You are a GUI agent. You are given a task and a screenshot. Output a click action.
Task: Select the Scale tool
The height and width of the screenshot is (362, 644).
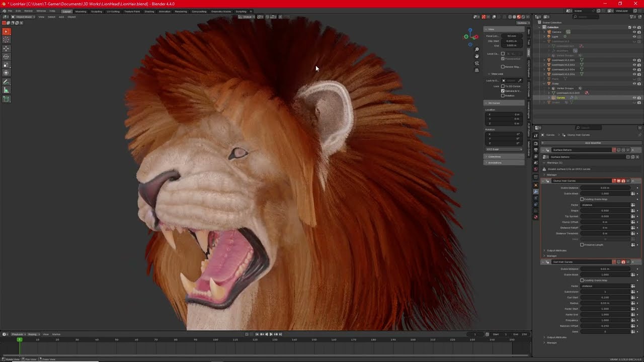(7, 65)
